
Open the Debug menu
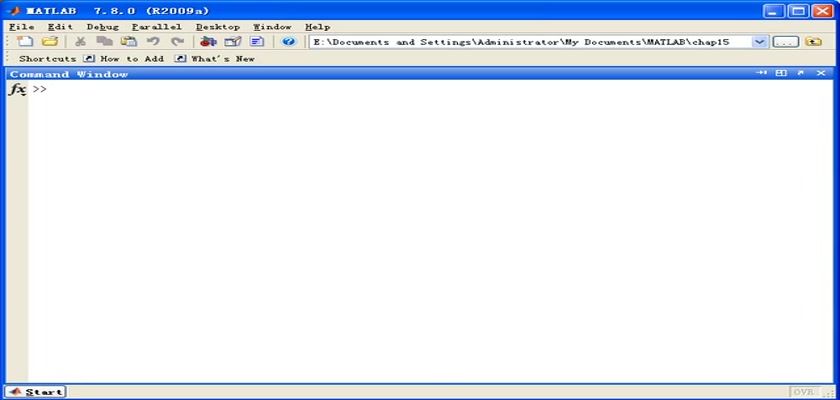[x=102, y=27]
